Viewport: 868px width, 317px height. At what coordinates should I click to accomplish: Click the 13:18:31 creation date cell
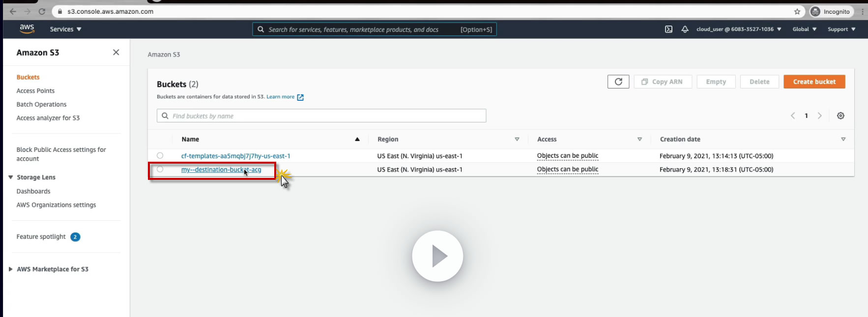tap(716, 170)
